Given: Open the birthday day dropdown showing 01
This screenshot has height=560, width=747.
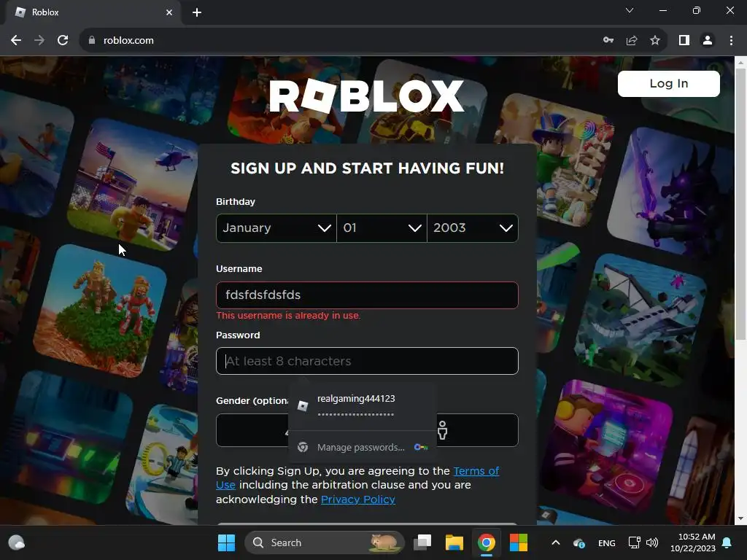Looking at the screenshot, I should coord(382,228).
